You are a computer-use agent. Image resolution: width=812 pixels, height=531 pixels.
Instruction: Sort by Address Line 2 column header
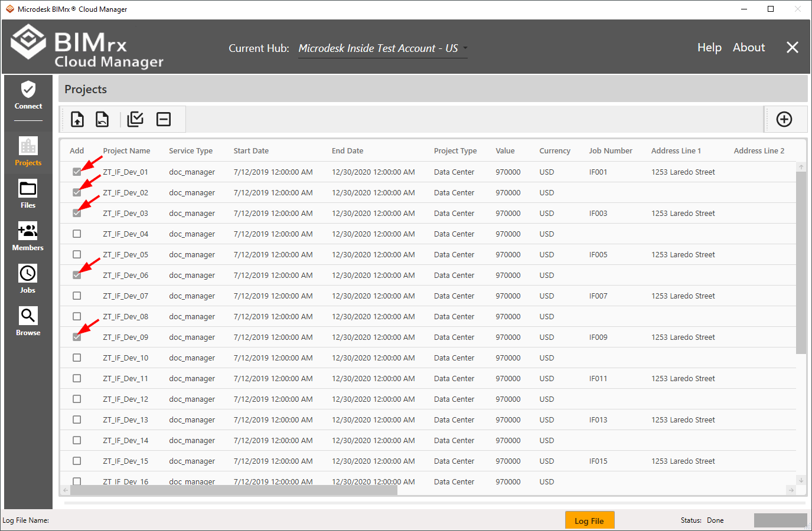point(759,150)
